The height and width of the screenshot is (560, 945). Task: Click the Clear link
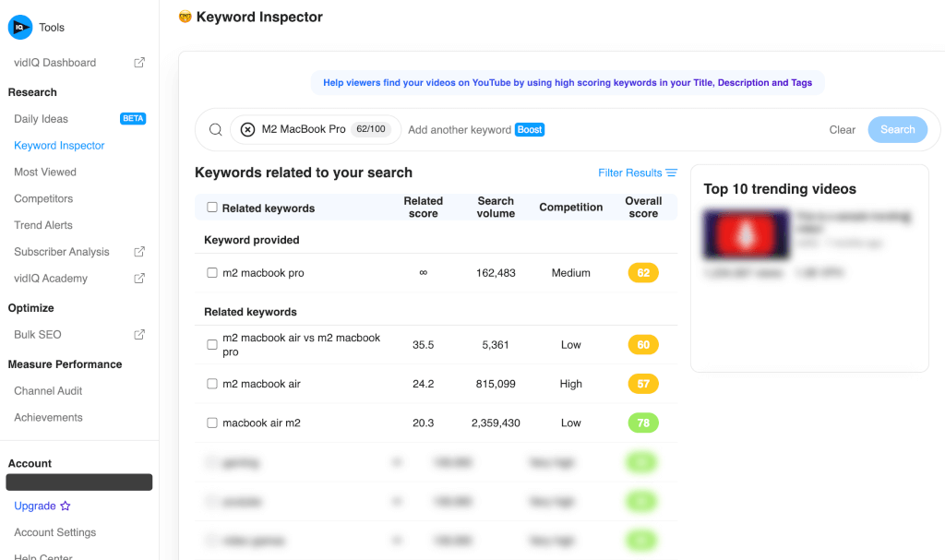click(842, 130)
